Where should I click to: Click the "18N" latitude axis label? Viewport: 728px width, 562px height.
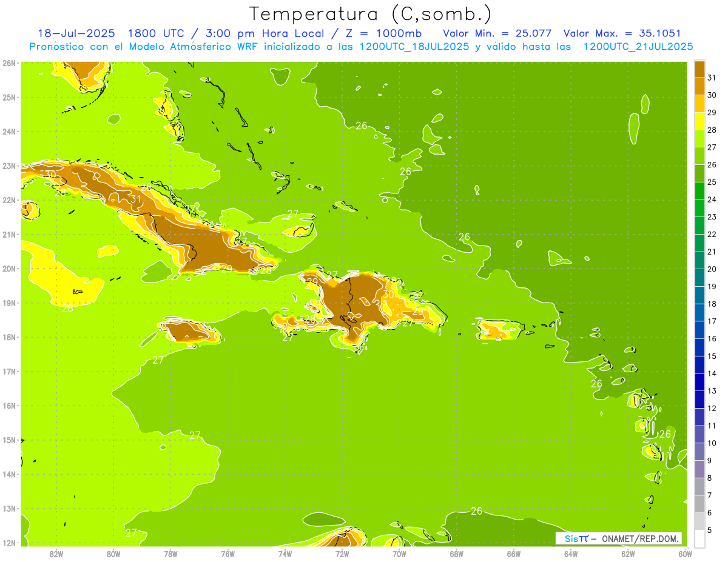coord(9,337)
